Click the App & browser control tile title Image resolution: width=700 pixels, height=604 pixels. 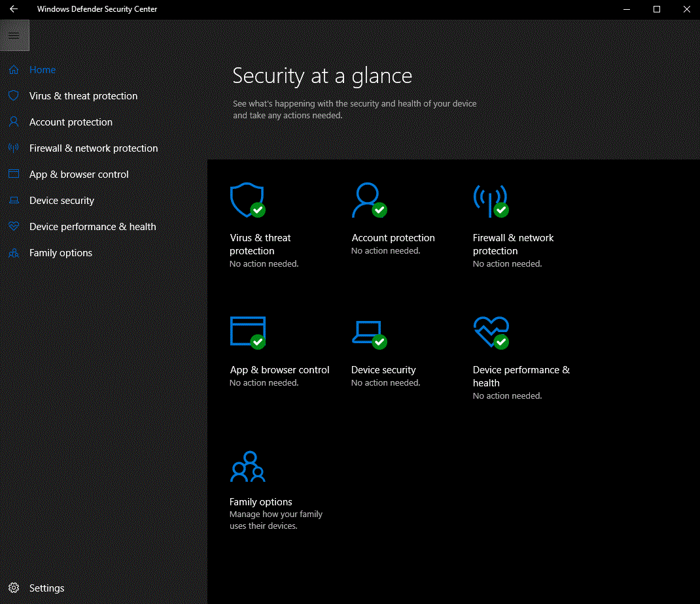279,370
